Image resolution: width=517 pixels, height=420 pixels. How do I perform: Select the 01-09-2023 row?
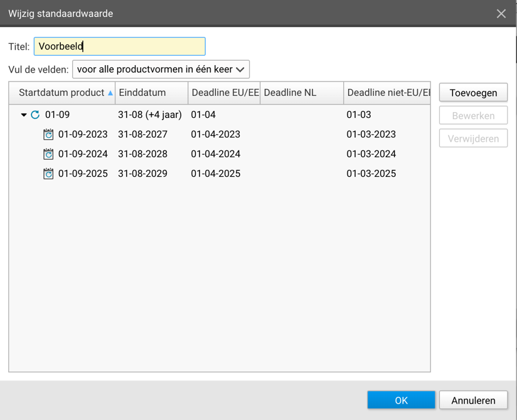220,134
